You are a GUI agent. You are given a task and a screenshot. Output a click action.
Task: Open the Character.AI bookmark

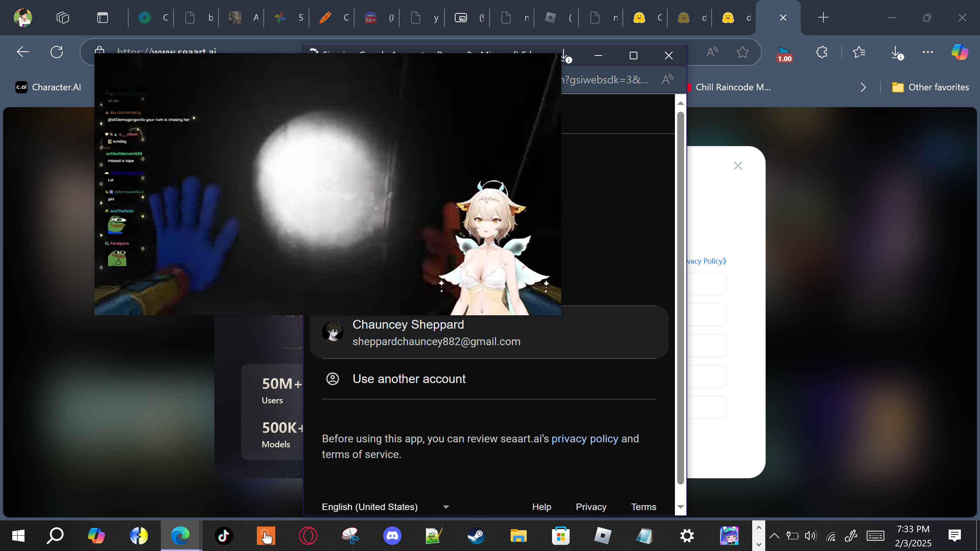pos(48,87)
